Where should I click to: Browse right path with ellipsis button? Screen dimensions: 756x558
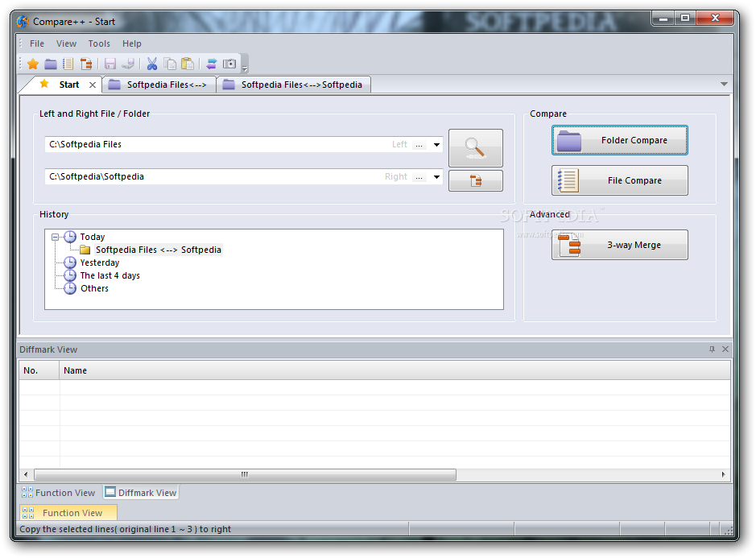point(419,177)
